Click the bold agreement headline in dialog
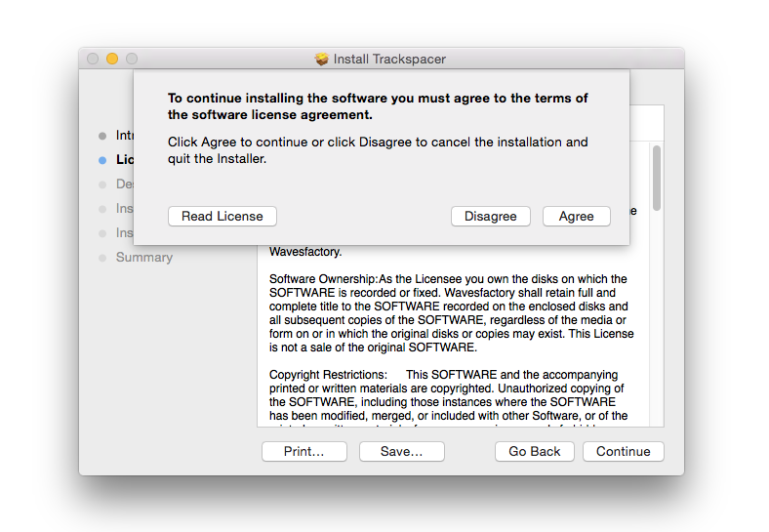 pyautogui.click(x=378, y=106)
